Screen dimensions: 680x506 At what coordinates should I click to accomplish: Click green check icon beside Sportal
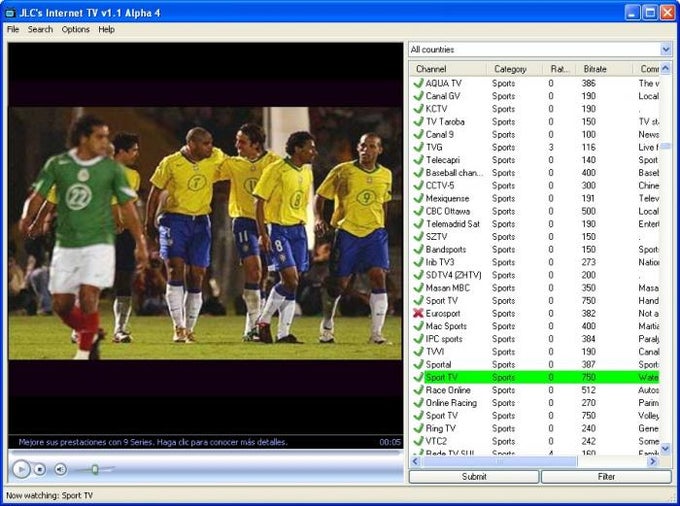pos(418,364)
